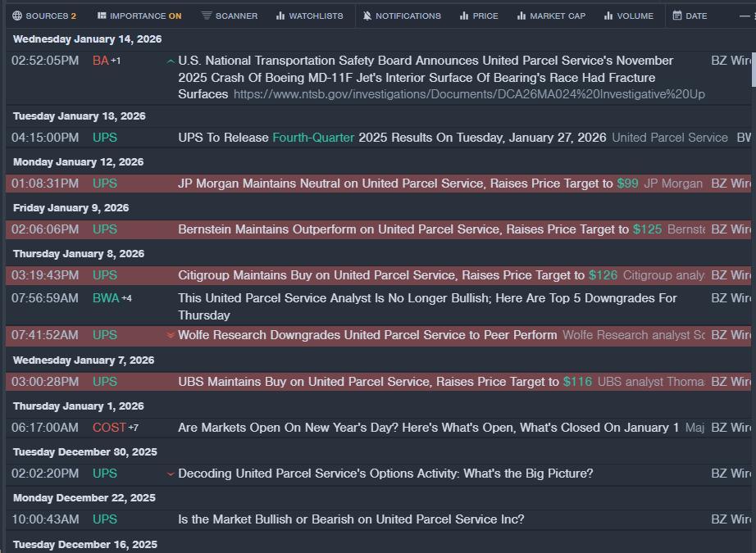Image resolution: width=756 pixels, height=553 pixels.
Task: Expand the NTSB Boeing MD-11F headline chevron
Action: click(x=170, y=61)
